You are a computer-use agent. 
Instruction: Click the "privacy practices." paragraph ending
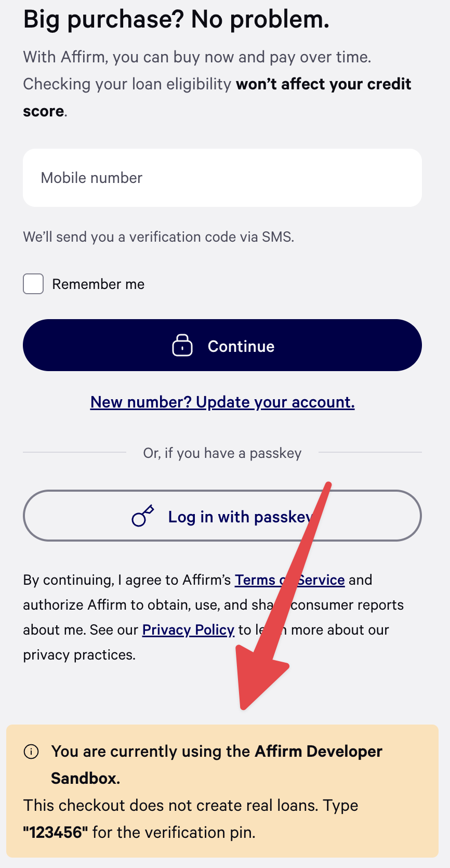(x=79, y=655)
